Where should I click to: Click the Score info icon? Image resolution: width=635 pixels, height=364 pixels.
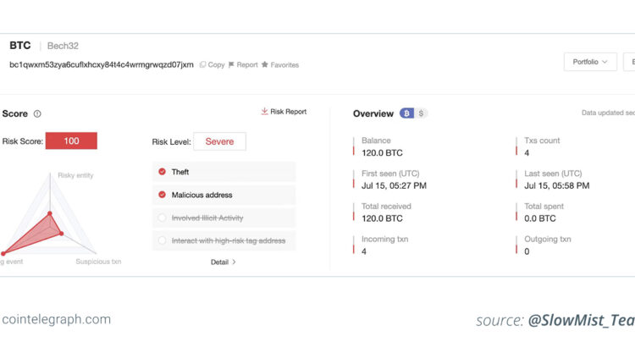tap(37, 113)
